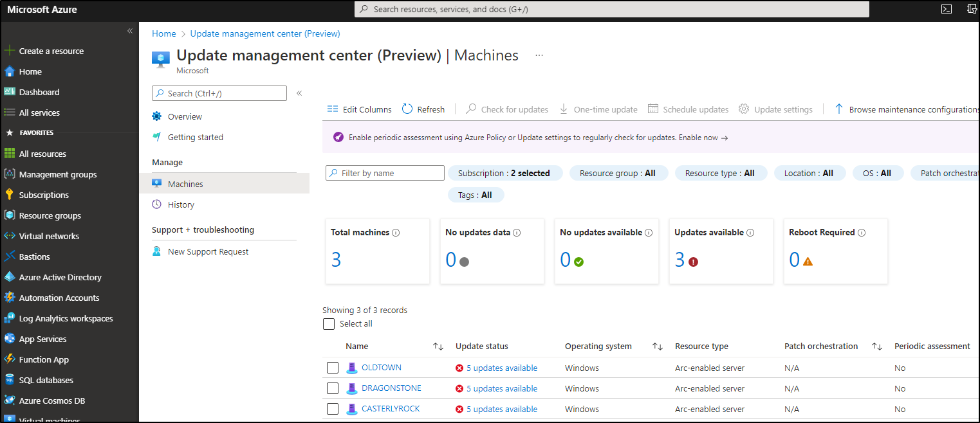The height and width of the screenshot is (423, 980).
Task: Open OLDTOWN machine link
Action: tap(382, 368)
